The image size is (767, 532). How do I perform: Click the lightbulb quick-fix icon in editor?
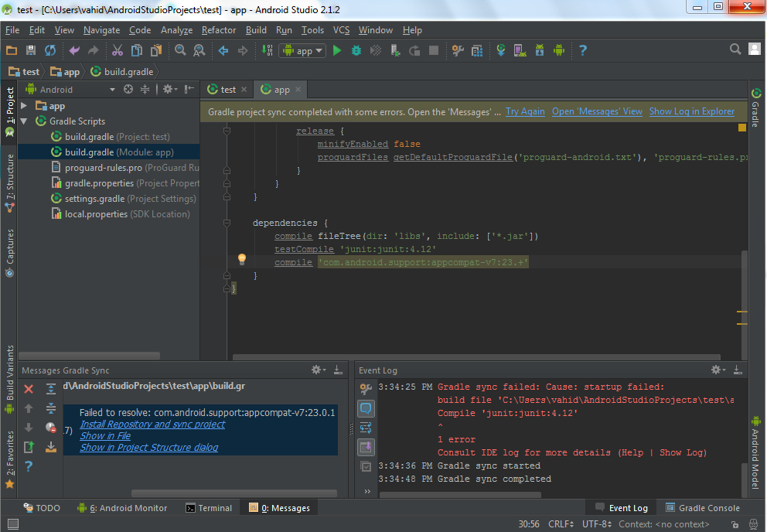click(x=241, y=259)
